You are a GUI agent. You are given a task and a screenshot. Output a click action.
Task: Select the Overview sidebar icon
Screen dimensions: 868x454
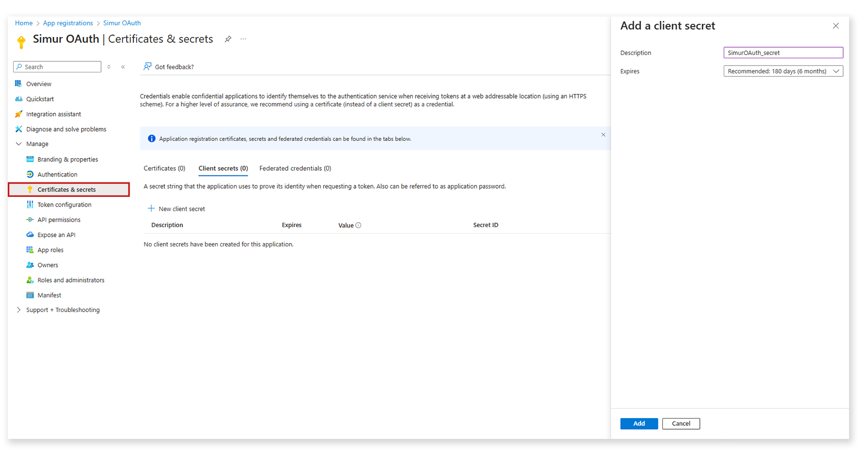[19, 84]
